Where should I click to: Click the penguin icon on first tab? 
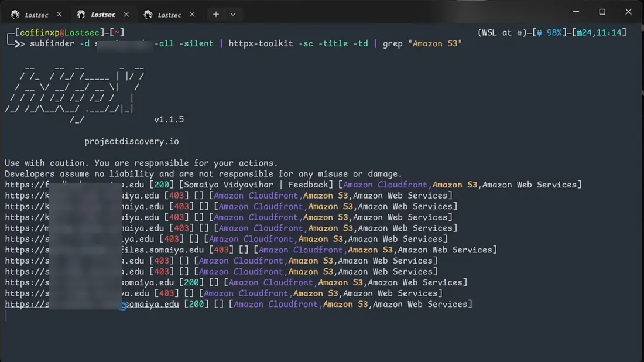[x=15, y=15]
